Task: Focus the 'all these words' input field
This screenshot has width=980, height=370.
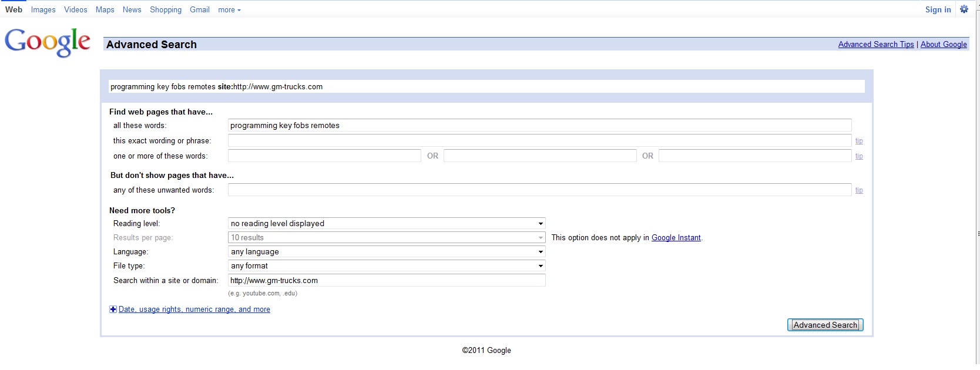Action: point(539,125)
